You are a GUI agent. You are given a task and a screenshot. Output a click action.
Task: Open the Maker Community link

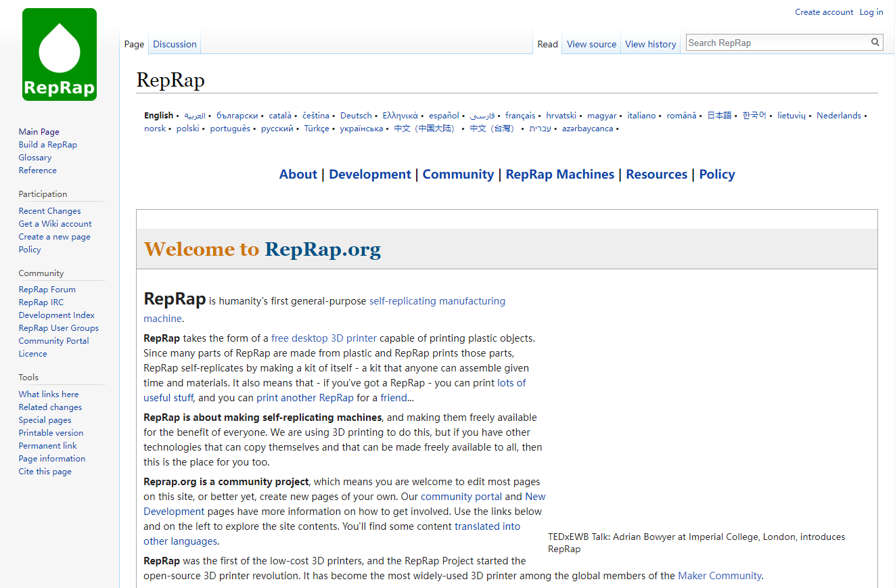tap(719, 575)
